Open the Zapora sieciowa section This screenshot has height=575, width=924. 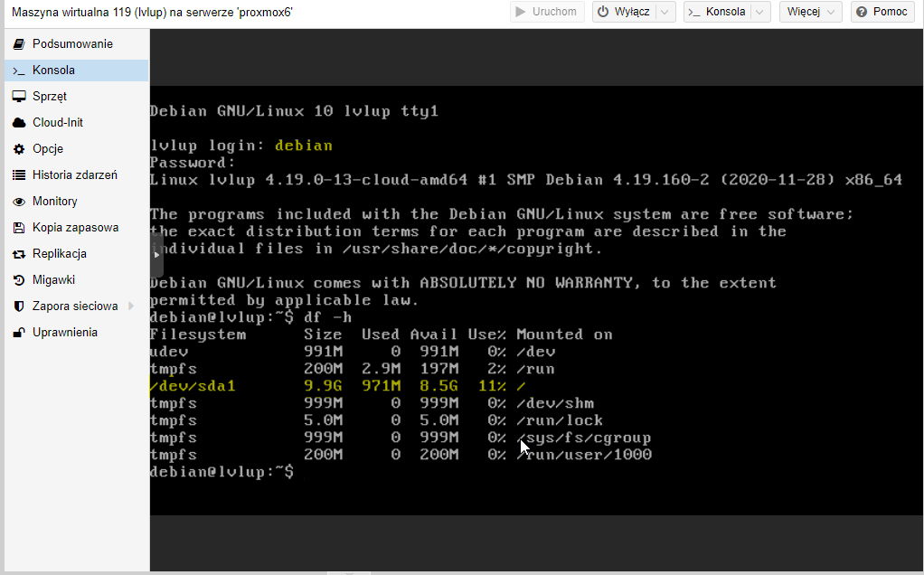click(75, 306)
